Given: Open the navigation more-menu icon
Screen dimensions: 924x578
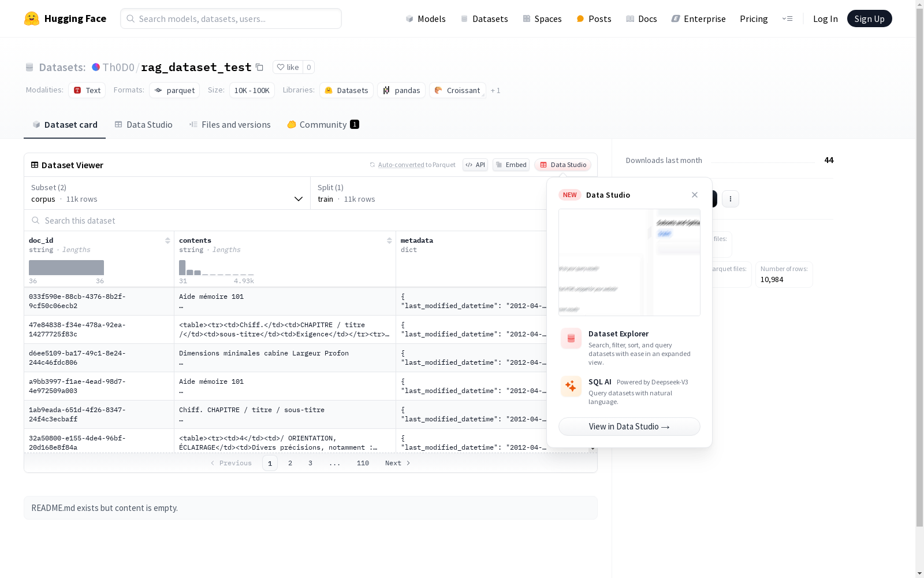Looking at the screenshot, I should click(787, 18).
